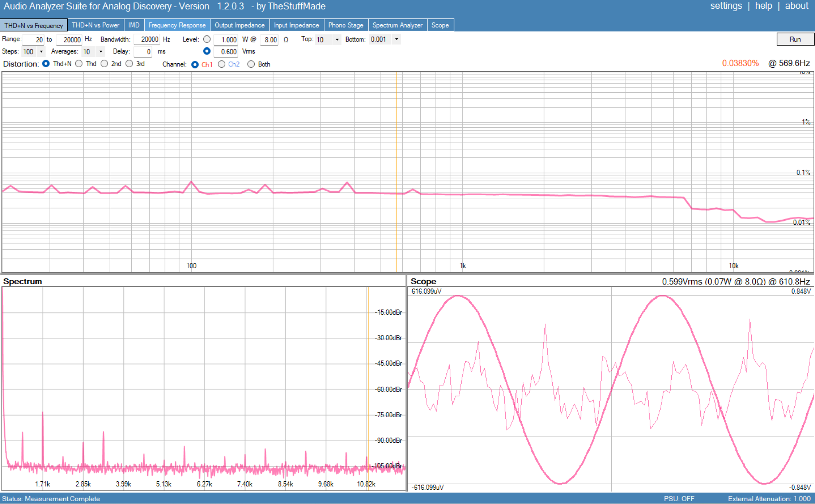Expand the Top scale dropdown
Screen dimensions: 815x504
tap(337, 40)
